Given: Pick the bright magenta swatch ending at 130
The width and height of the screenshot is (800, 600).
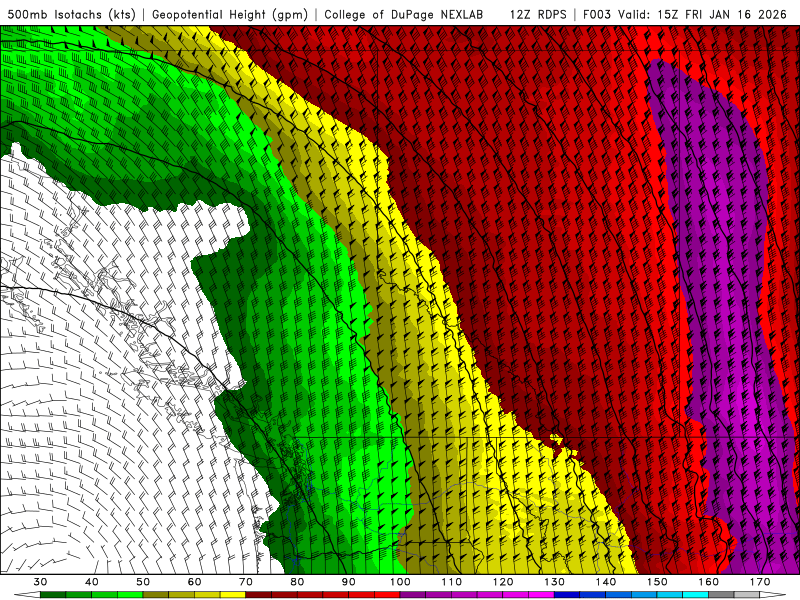Looking at the screenshot, I should (x=541, y=595).
